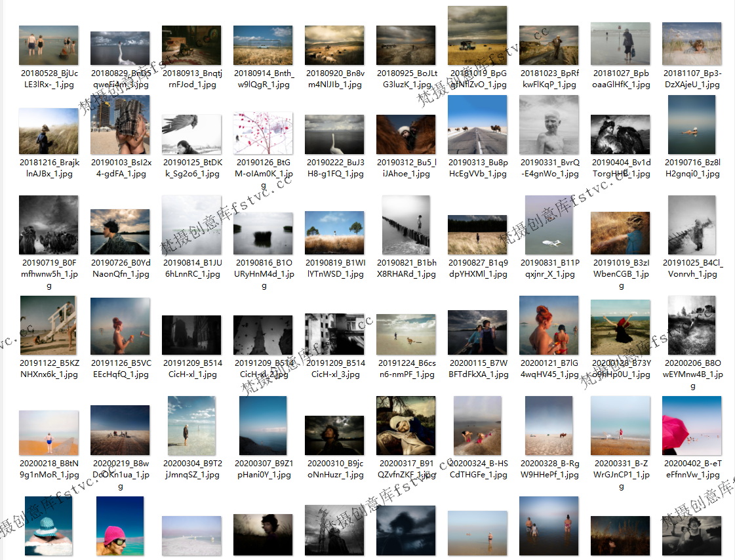Select thumbnail 20190821_B1bhX8RHARd_1.jpg

click(x=406, y=225)
